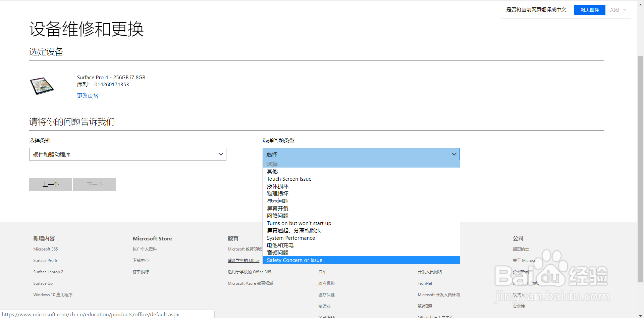Screen dimensions: 644x318
Task: Click the 网页翻译 translate button
Action: pyautogui.click(x=590, y=10)
